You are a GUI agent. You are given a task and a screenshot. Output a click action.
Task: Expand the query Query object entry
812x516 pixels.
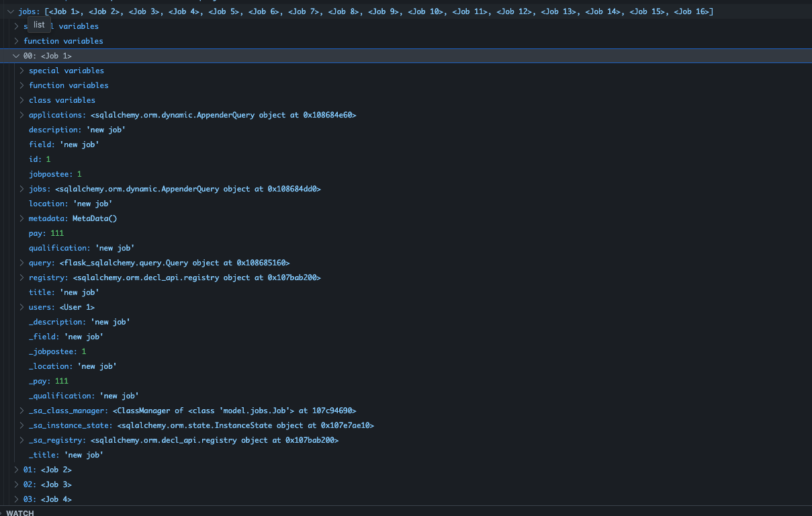(x=21, y=263)
